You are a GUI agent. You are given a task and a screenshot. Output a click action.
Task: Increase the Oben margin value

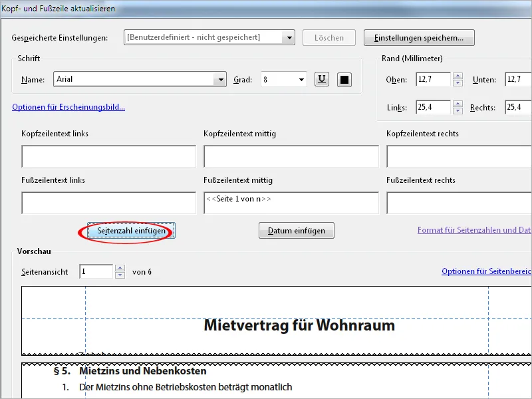pos(458,76)
